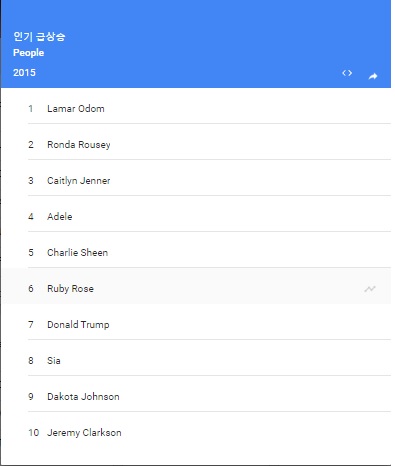The width and height of the screenshot is (395, 466).
Task: Click the share arrow icon
Action: click(x=373, y=76)
